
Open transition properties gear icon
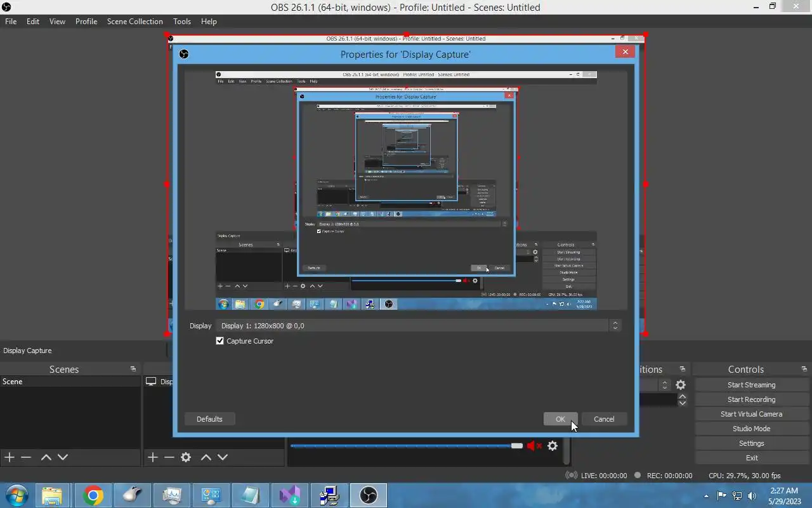coord(681,385)
